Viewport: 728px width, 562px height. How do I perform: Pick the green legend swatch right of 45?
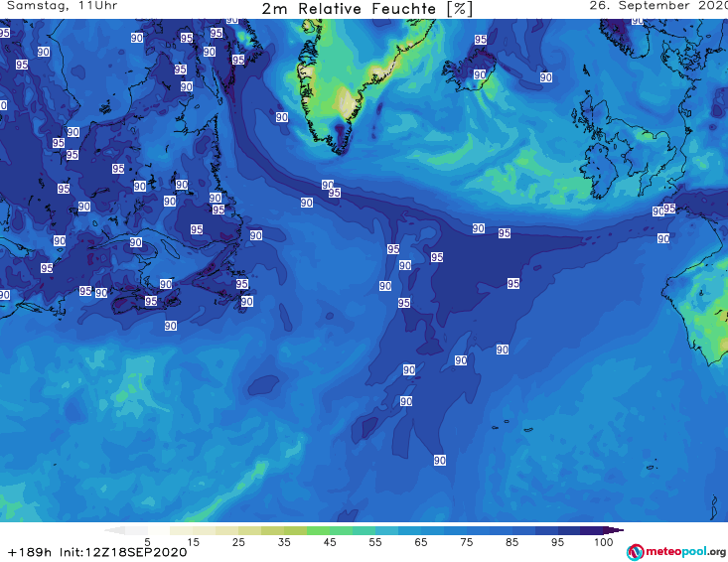[x=341, y=530]
